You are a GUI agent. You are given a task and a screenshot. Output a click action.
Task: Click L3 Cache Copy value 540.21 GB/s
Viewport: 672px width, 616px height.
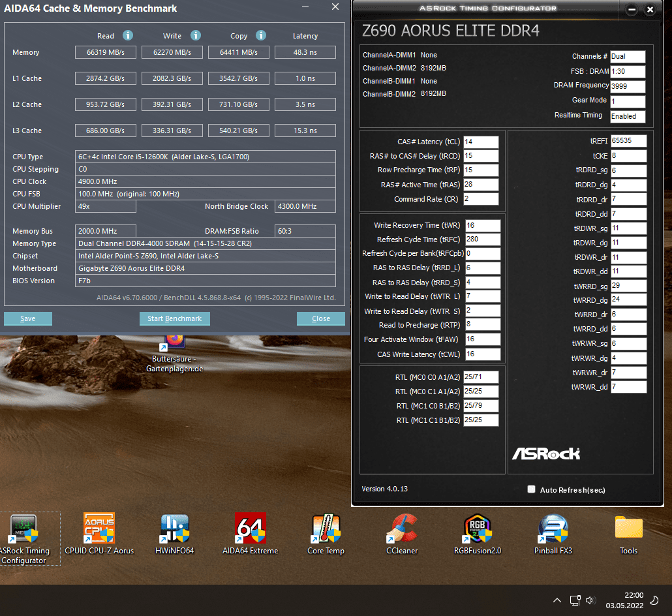pyautogui.click(x=239, y=131)
